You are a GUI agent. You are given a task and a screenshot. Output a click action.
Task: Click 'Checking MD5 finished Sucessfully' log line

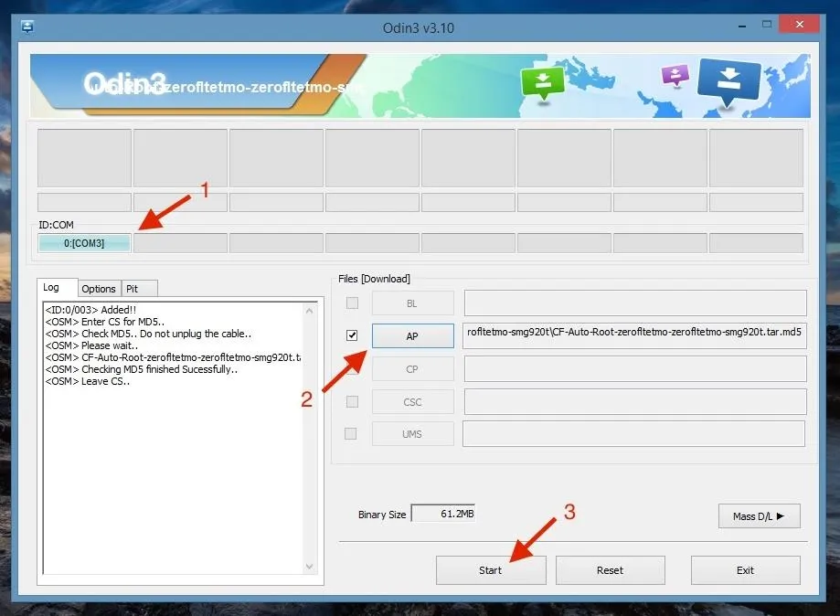point(142,369)
